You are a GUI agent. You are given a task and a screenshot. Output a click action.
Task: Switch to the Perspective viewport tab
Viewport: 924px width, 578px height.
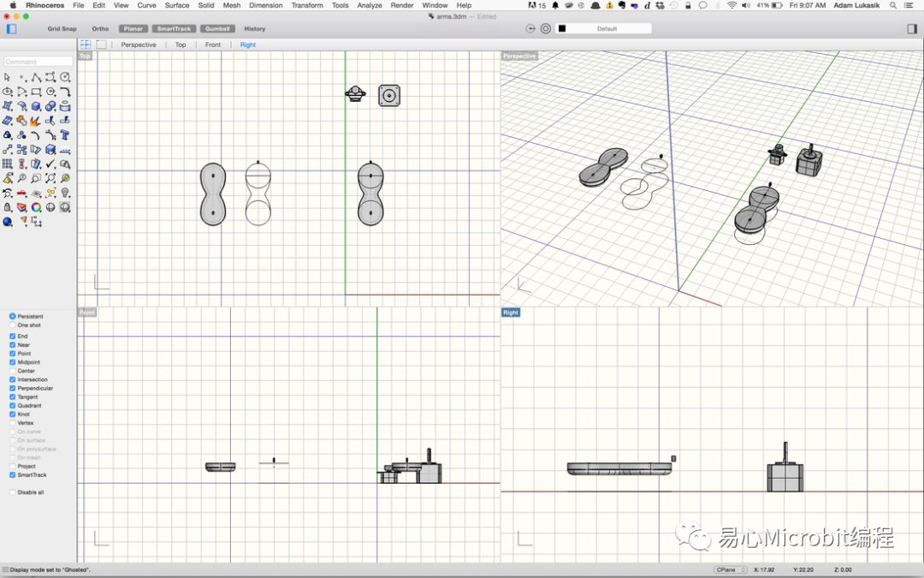coord(139,45)
